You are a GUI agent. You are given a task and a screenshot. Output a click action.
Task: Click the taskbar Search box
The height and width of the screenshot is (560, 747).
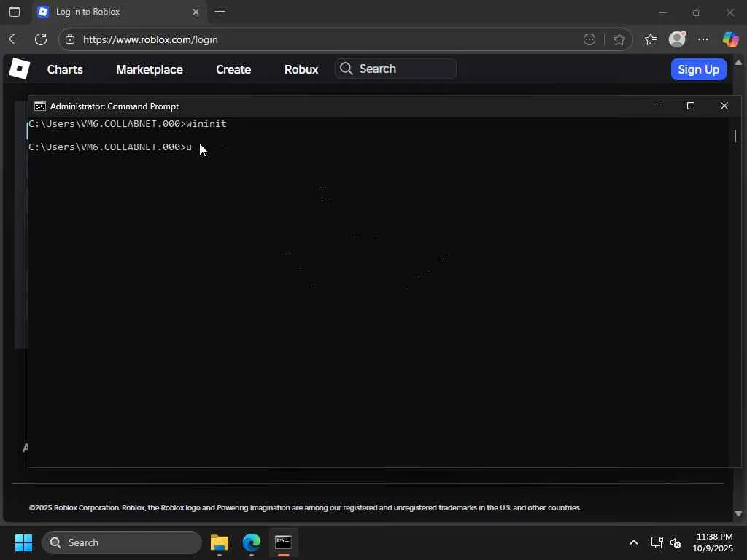pyautogui.click(x=122, y=542)
